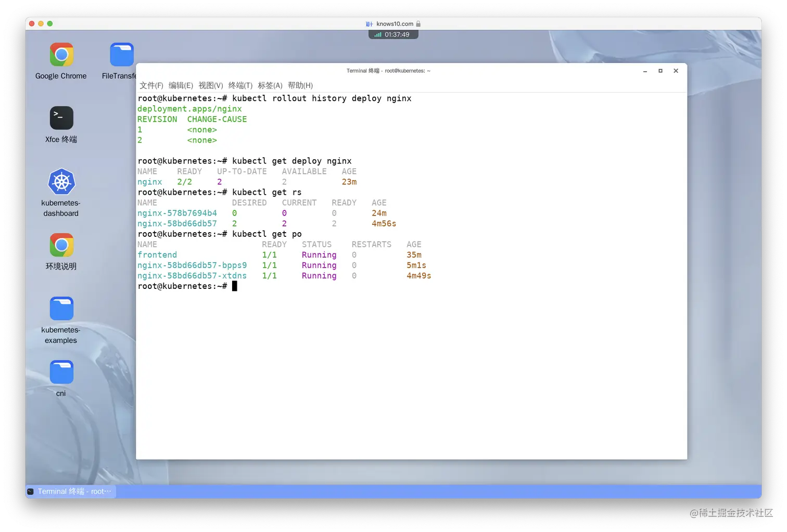787x532 pixels.
Task: Open the Google Chrome desktop icon
Action: click(61, 55)
